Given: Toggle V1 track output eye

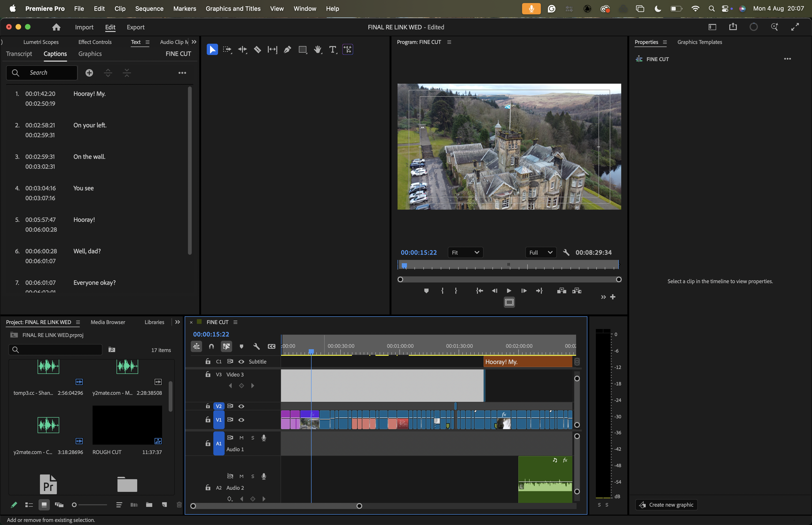Looking at the screenshot, I should (x=241, y=420).
